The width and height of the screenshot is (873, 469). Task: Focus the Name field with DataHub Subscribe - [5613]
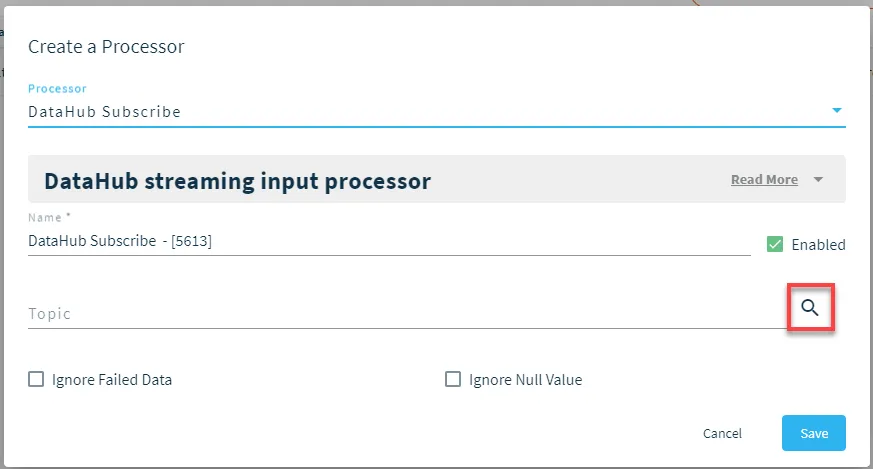point(389,241)
